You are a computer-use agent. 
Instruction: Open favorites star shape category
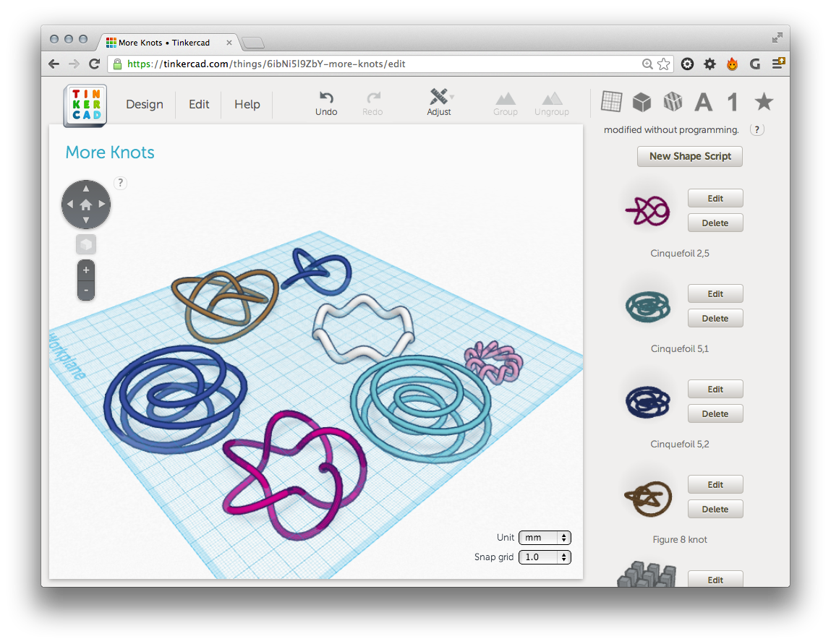764,102
